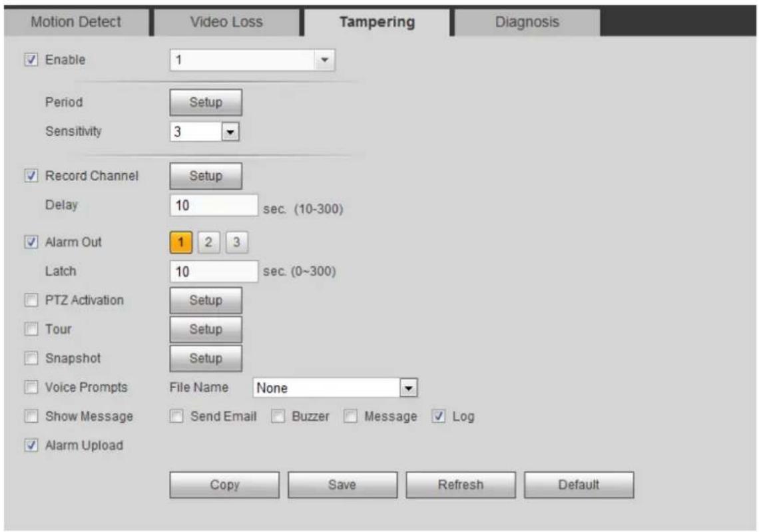Open the Tour Setup button

(x=206, y=329)
